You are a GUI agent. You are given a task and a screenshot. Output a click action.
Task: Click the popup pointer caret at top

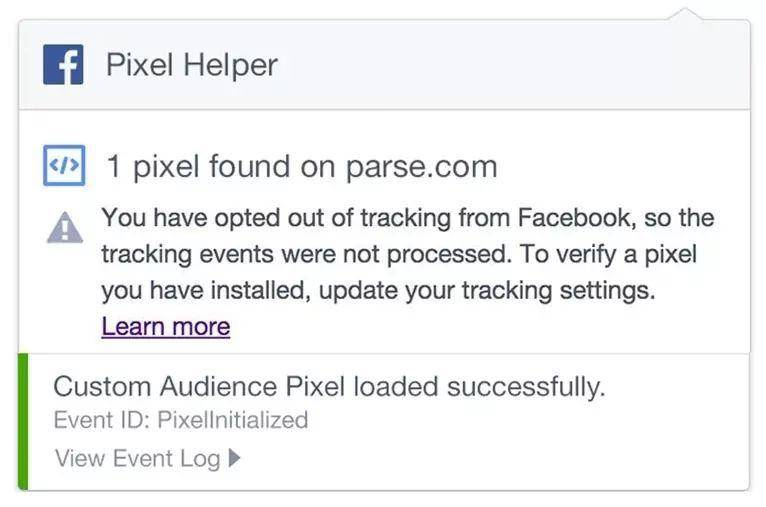click(685, 14)
